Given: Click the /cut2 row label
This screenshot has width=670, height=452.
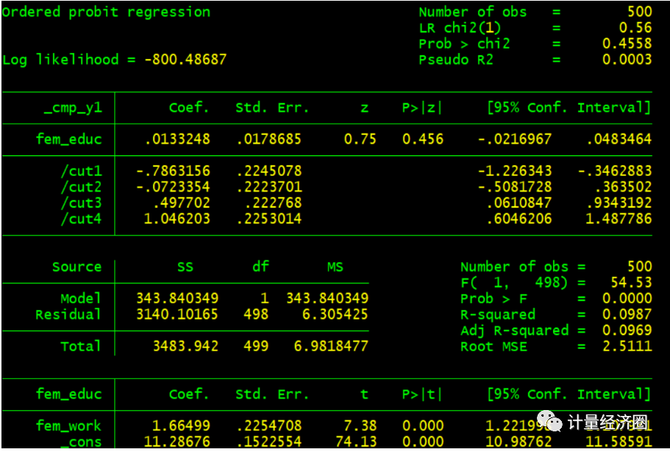Looking at the screenshot, I should pos(81,187).
